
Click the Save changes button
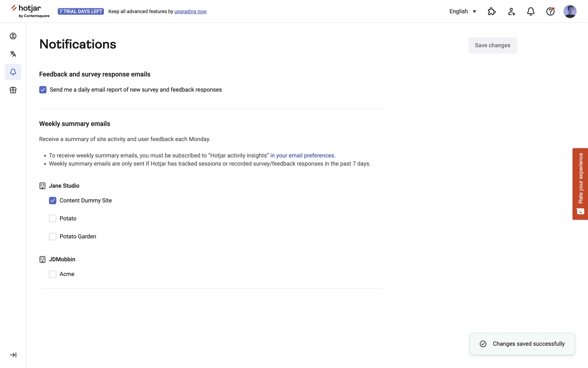[x=492, y=45]
